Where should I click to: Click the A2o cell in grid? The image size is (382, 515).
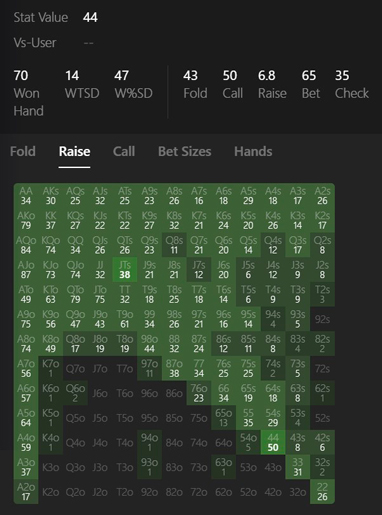click(x=26, y=492)
